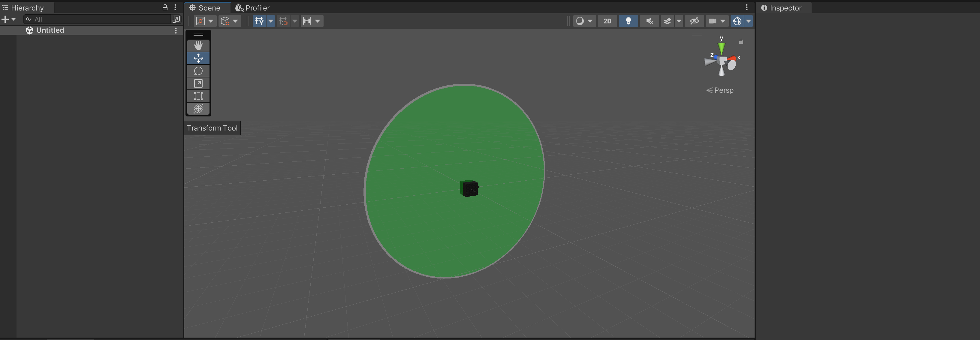Screen dimensions: 980x340
Task: Select the Scale tool
Action: pos(198,83)
